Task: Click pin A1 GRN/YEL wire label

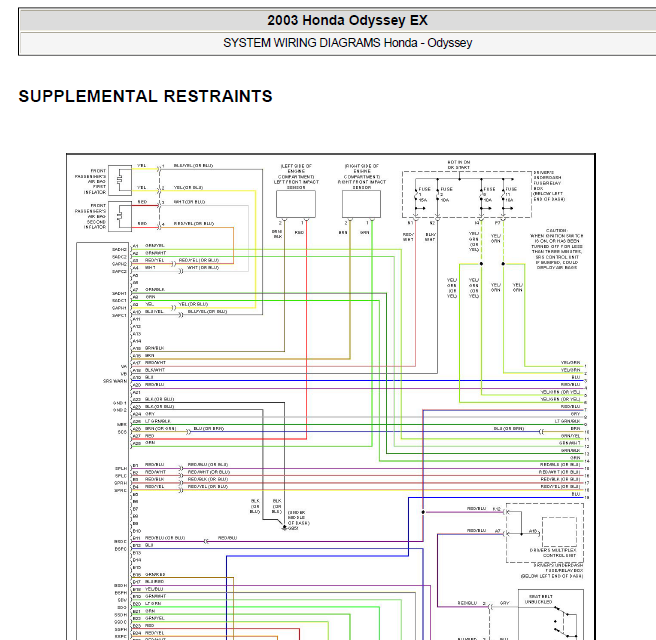Action: 155,246
